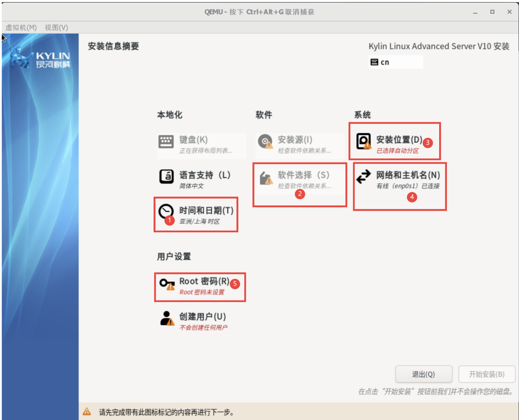Open 键盘(K) settings label
This screenshot has height=420, width=519.
(x=194, y=140)
